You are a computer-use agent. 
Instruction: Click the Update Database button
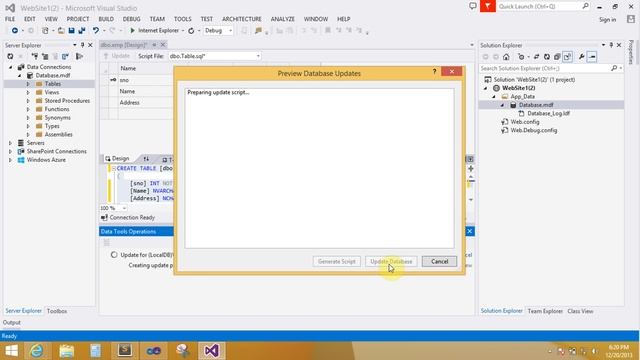391,261
